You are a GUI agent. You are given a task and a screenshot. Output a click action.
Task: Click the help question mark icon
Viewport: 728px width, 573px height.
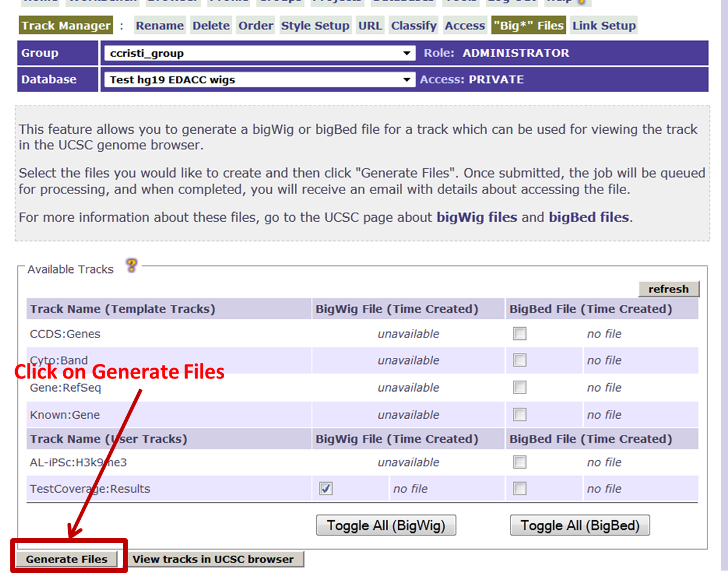pyautogui.click(x=131, y=266)
